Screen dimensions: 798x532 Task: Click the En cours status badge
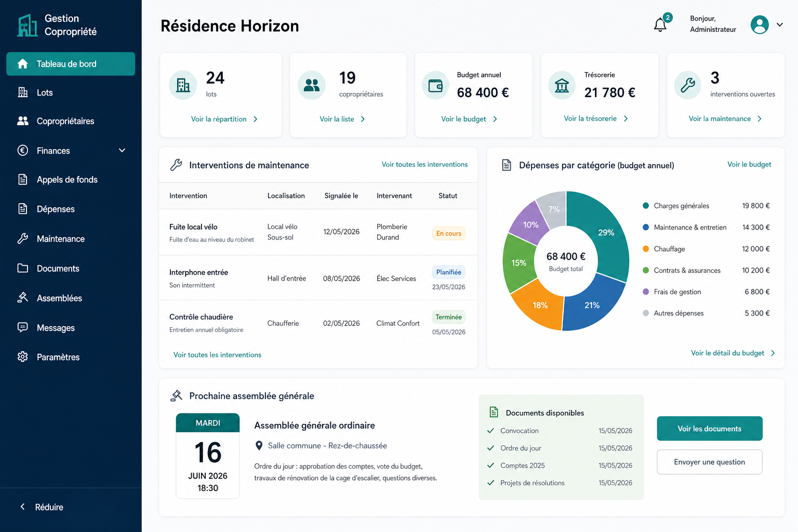[x=449, y=233]
